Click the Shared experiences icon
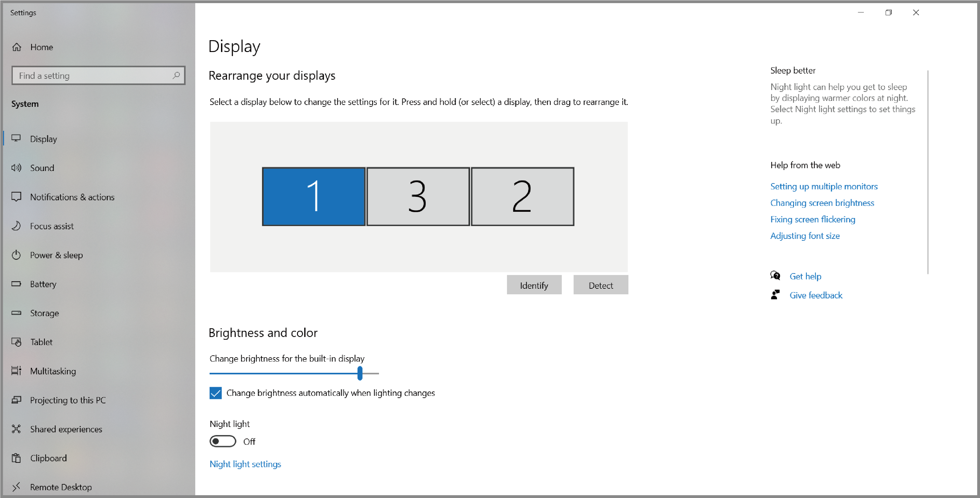980x498 pixels. (x=17, y=429)
